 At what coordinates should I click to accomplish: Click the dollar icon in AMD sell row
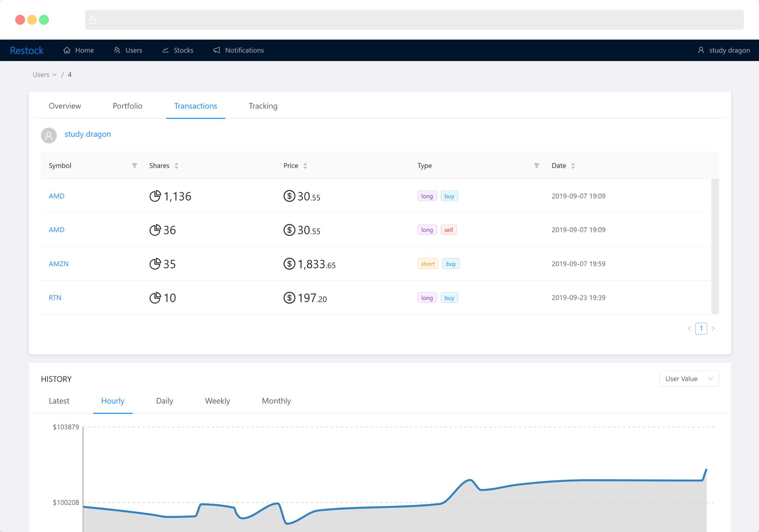point(289,230)
